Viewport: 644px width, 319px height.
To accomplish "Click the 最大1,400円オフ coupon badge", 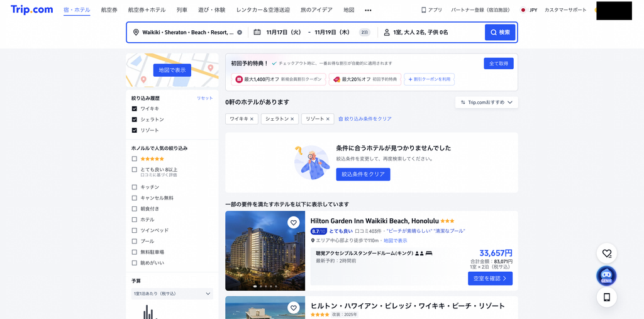I will (279, 79).
